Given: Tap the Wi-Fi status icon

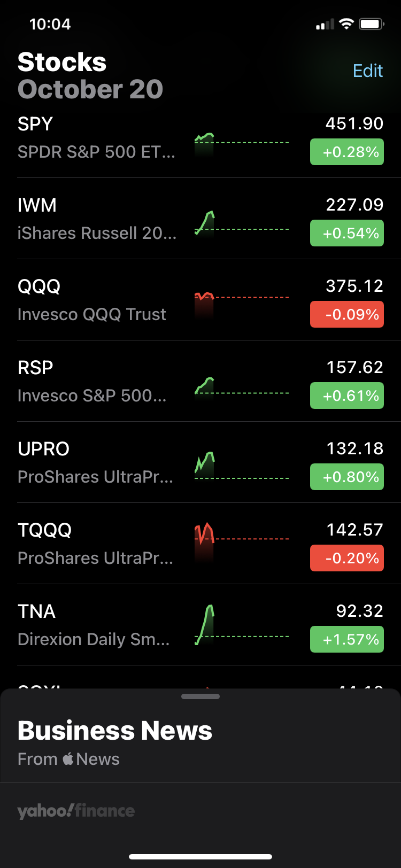Looking at the screenshot, I should (x=346, y=24).
